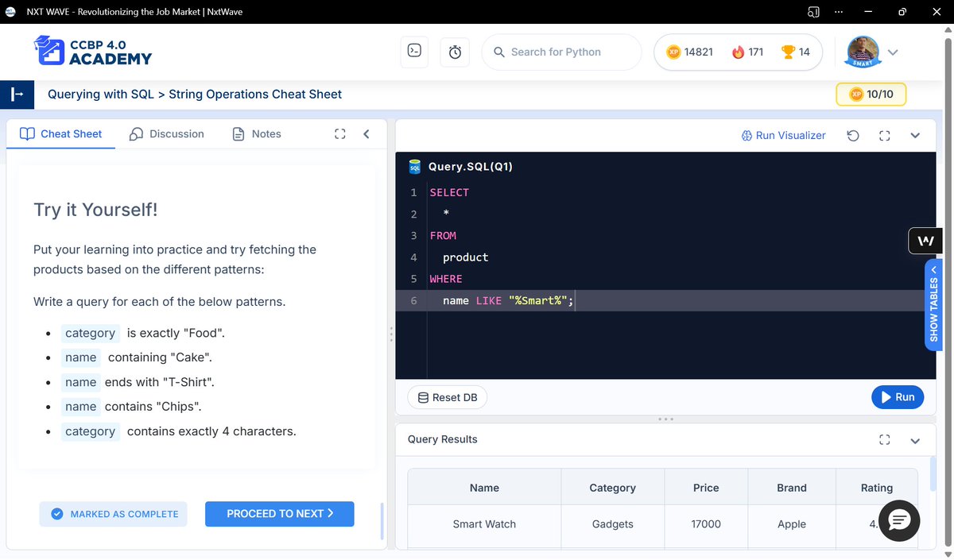Image resolution: width=954 pixels, height=560 pixels.
Task: Select the Smart Watch cell
Action: coord(484,524)
